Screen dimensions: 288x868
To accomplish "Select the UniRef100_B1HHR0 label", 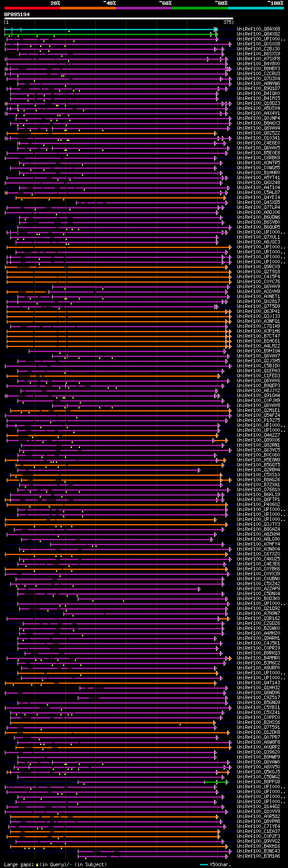I will (x=258, y=173).
